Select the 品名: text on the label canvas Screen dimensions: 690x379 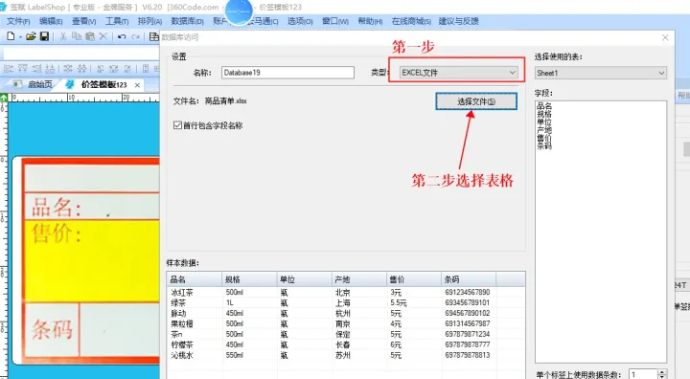click(x=56, y=207)
